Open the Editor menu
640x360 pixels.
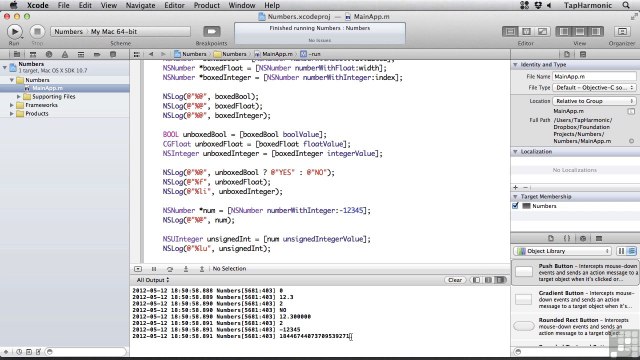point(174,5)
